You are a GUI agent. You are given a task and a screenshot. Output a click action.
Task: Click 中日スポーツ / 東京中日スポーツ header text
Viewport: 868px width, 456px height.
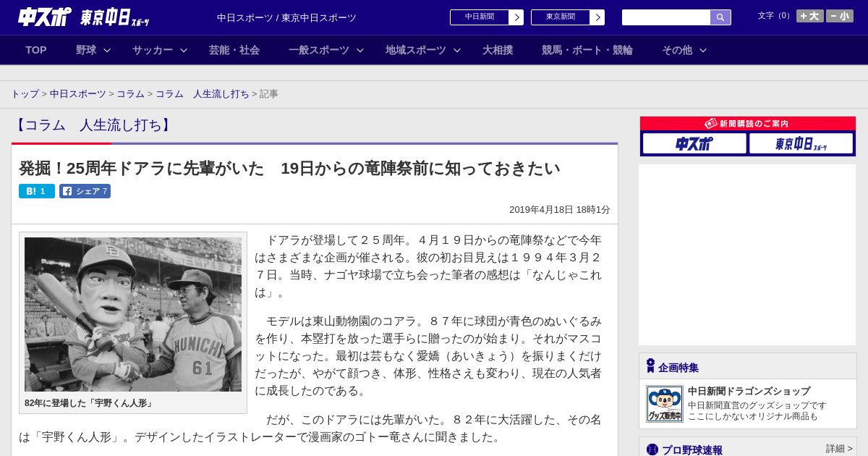point(286,17)
